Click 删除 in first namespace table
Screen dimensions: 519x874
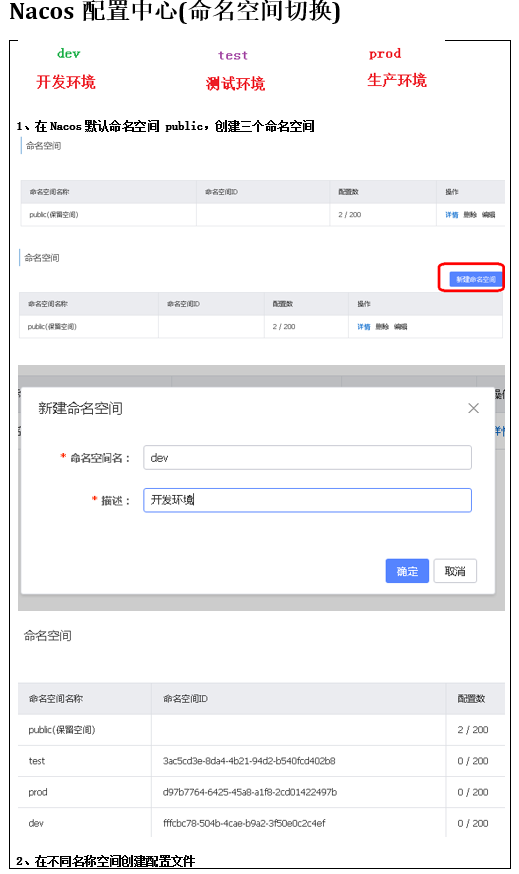(470, 215)
